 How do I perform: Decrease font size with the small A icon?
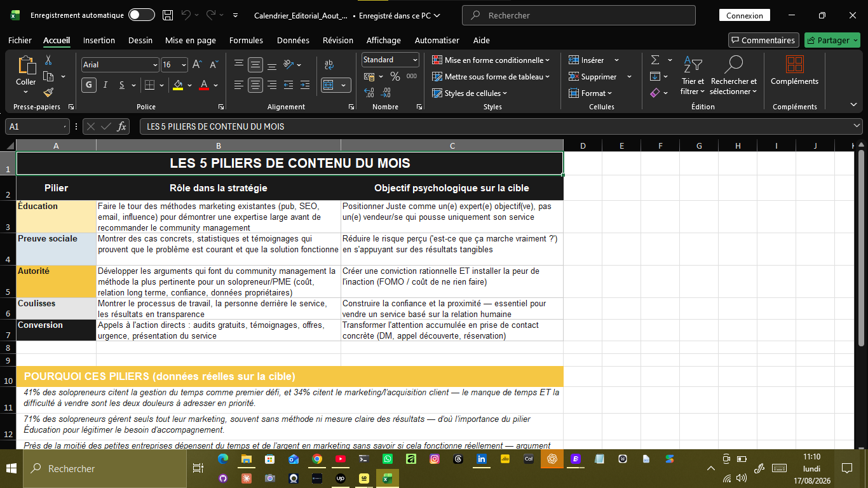coord(214,65)
